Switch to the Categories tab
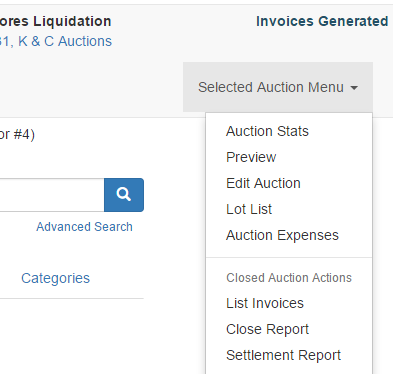Screen dimensions: 393x374 (x=55, y=278)
